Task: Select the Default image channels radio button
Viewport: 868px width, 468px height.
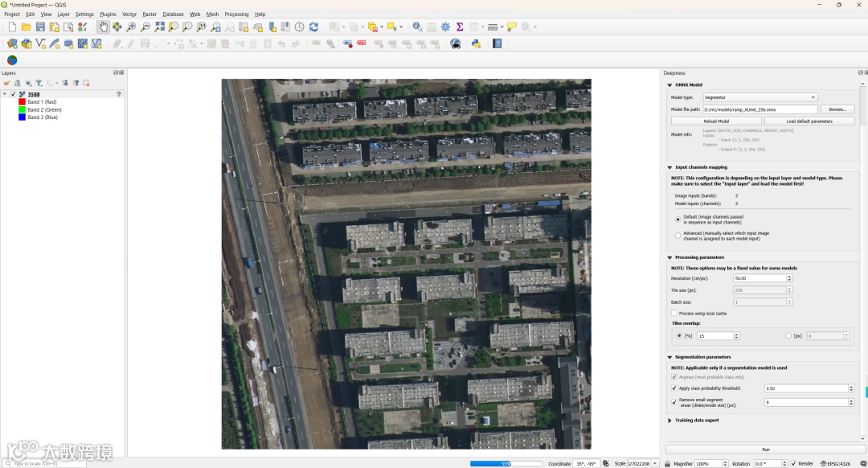Action: tap(678, 220)
